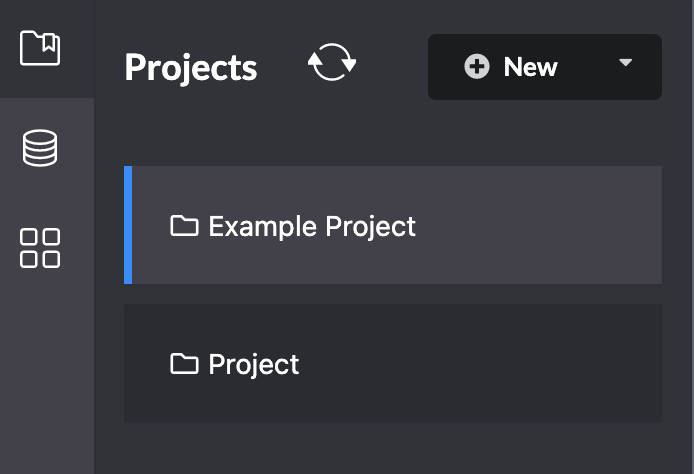Open the four-squares grid sidebar icon
Screen dimensions: 694x474
[x=40, y=248]
